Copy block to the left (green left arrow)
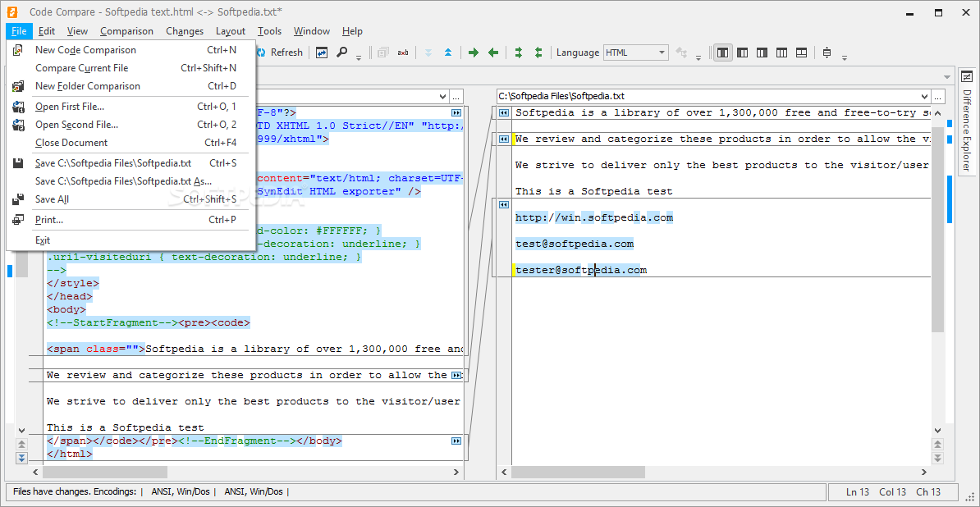Image resolution: width=980 pixels, height=507 pixels. point(493,53)
